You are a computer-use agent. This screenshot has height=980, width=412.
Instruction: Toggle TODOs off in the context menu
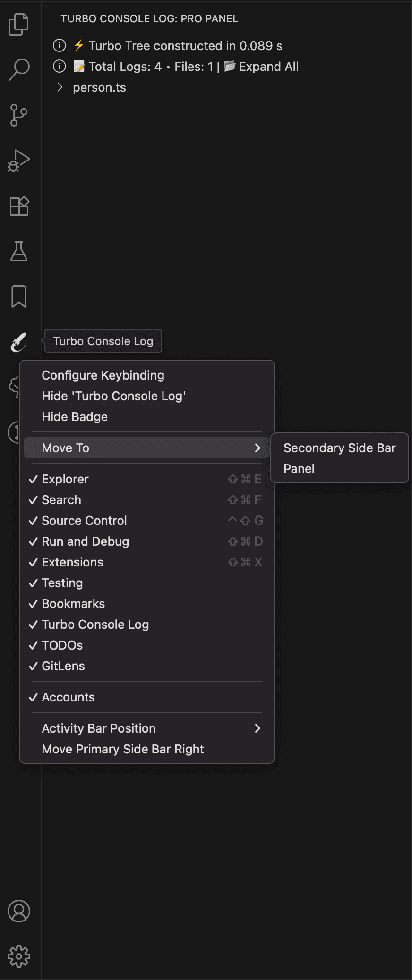62,645
